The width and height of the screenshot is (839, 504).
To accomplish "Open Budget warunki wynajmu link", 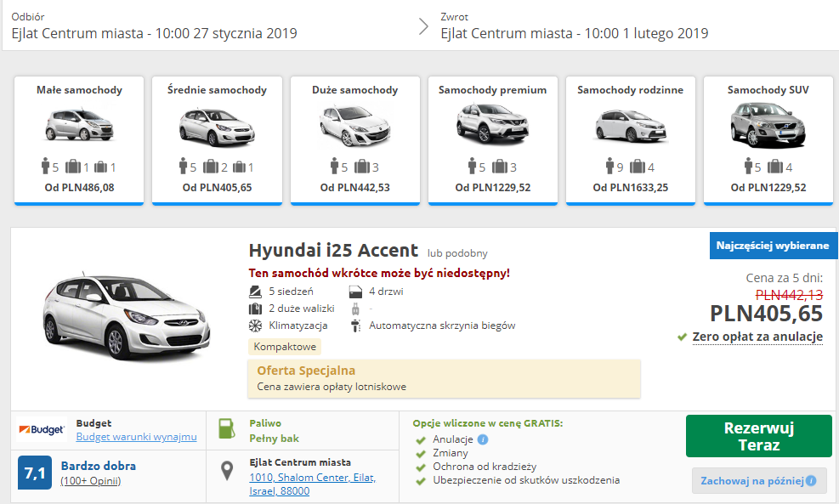I will coord(137,437).
